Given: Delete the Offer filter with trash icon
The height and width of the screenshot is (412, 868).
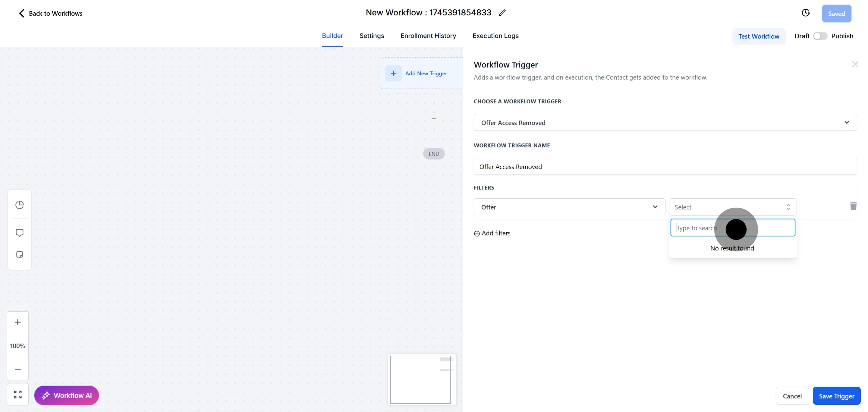Looking at the screenshot, I should point(853,206).
